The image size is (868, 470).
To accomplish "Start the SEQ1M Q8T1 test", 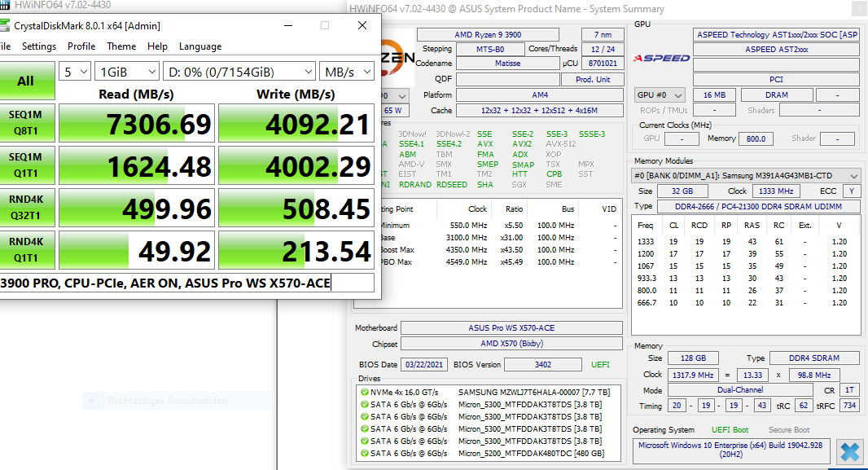I will pos(26,123).
